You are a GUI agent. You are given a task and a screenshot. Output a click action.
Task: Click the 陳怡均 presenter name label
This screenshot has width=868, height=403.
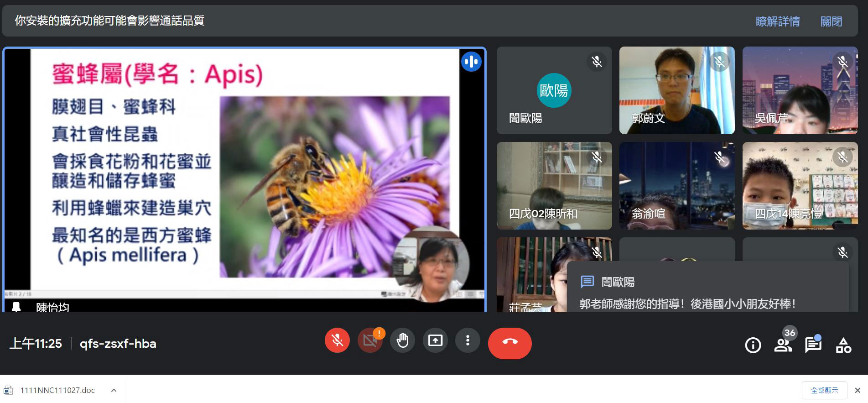coord(52,307)
